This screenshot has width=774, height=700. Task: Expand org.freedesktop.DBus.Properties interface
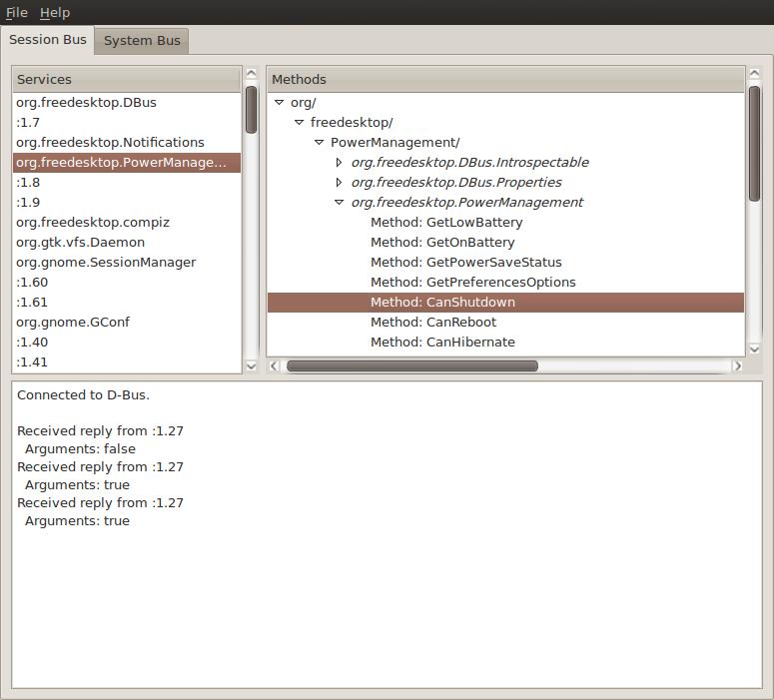pyautogui.click(x=340, y=183)
